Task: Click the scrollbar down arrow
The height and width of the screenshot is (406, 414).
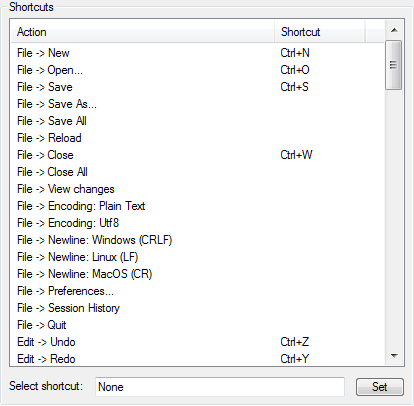Action: point(394,356)
